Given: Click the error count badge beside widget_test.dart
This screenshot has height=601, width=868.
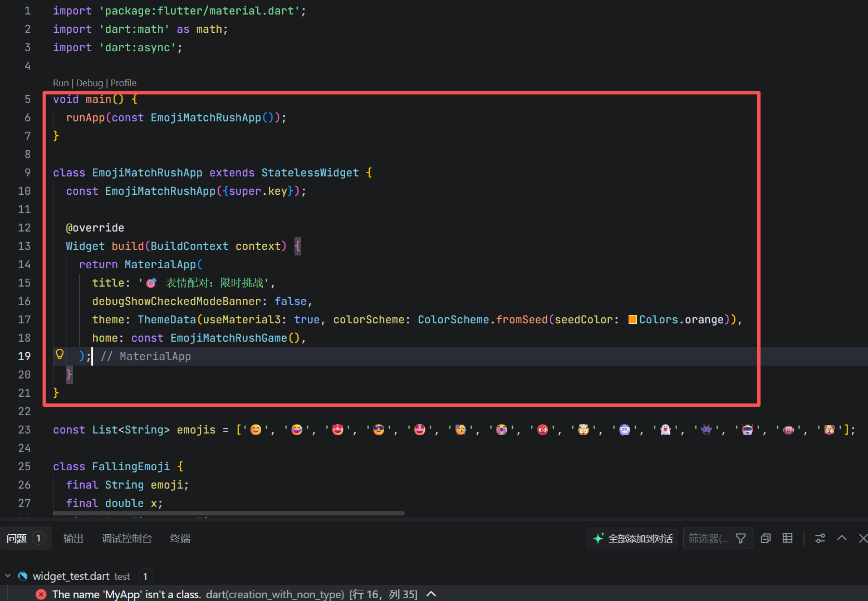Looking at the screenshot, I should pyautogui.click(x=145, y=576).
